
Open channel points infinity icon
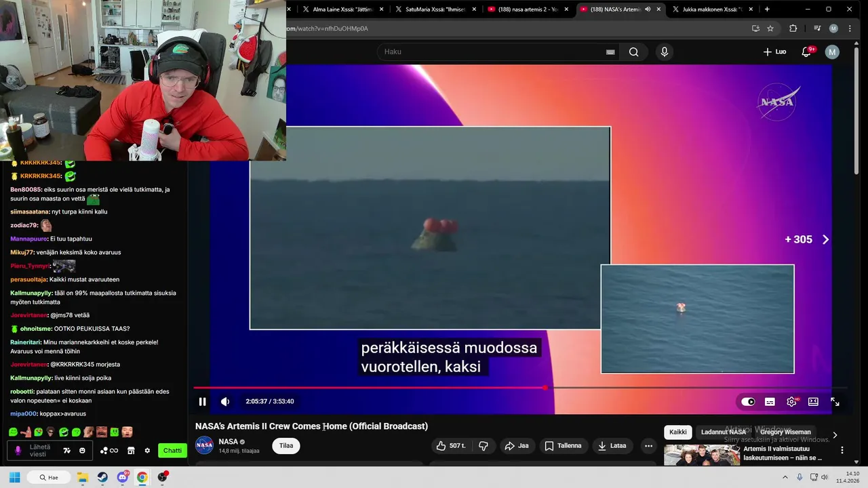coord(109,450)
